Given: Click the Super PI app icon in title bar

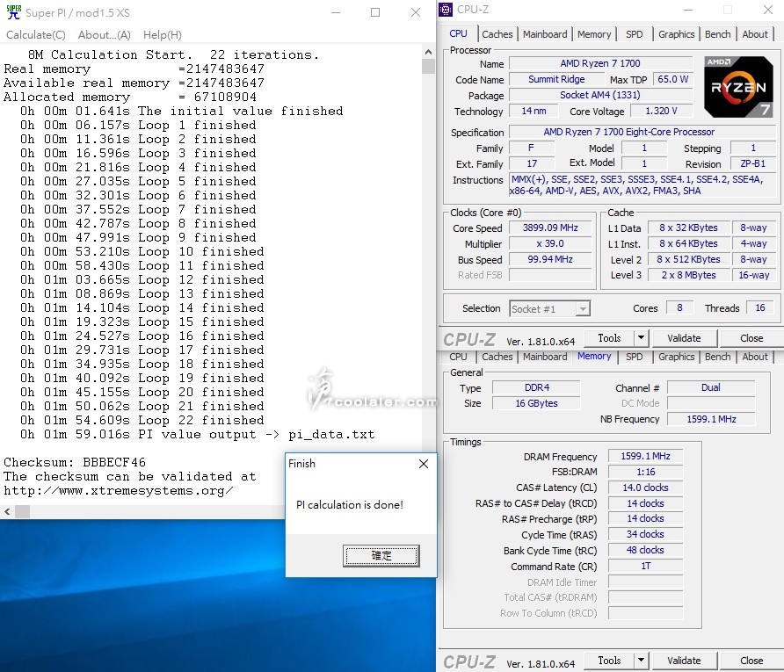Looking at the screenshot, I should (13, 12).
